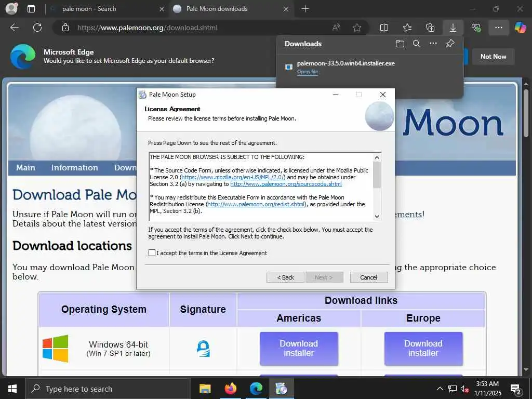This screenshot has height=399, width=532.
Task: Click license text scrollbar down arrow
Action: (377, 216)
